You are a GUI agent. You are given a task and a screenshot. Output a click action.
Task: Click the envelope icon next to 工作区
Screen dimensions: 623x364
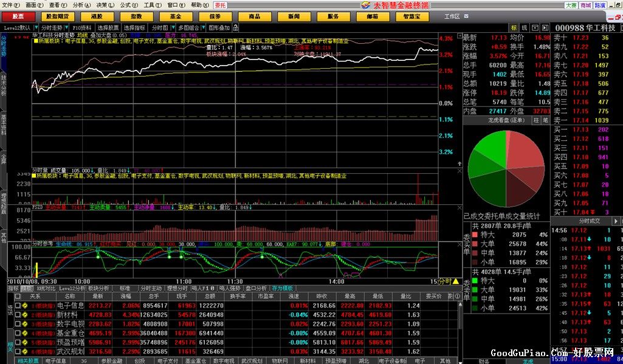[466, 16]
